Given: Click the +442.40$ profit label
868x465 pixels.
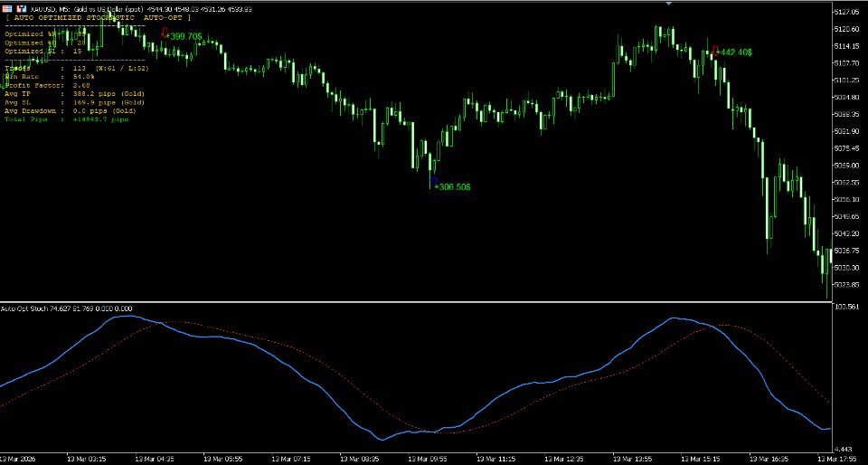Looking at the screenshot, I should [x=734, y=52].
